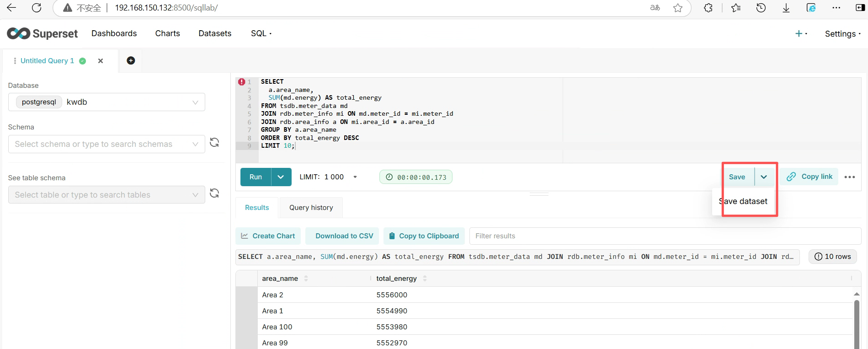Bookmark page with star icon
Viewport: 868px width, 349px height.
click(678, 8)
